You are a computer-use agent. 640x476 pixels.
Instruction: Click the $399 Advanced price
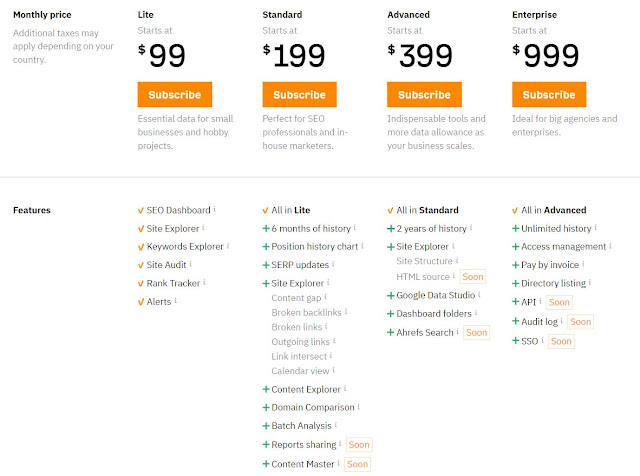pyautogui.click(x=420, y=56)
